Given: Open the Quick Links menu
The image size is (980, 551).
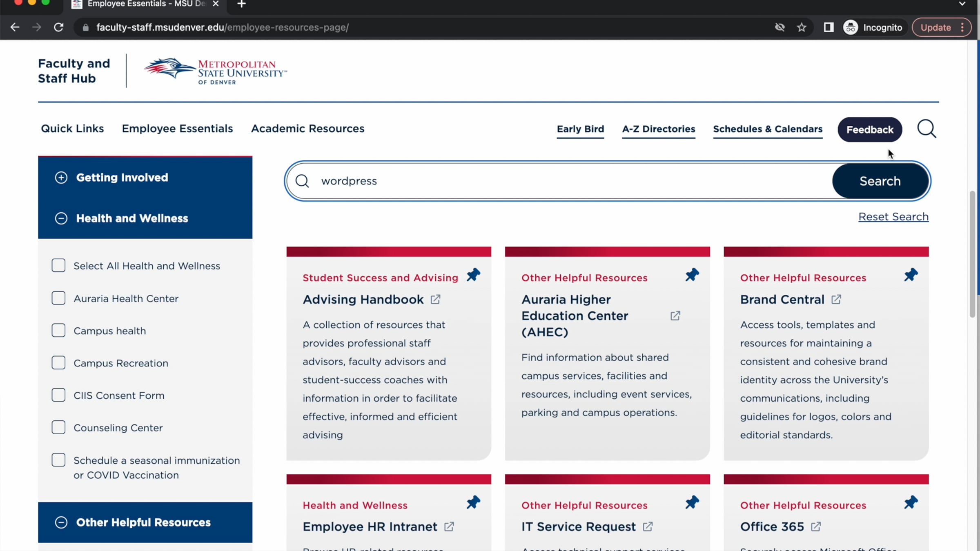Looking at the screenshot, I should (x=72, y=129).
